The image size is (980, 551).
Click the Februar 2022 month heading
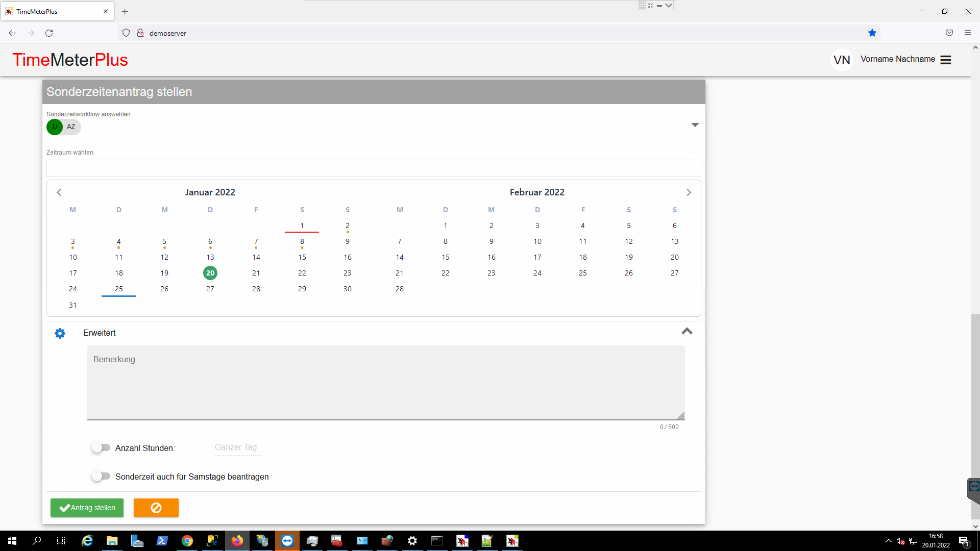pyautogui.click(x=537, y=192)
